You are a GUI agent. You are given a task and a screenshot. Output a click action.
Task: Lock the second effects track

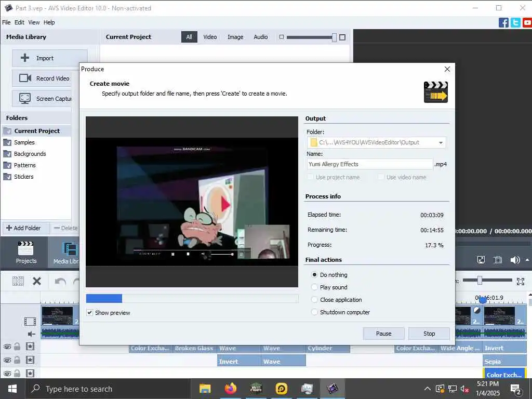coord(17,360)
